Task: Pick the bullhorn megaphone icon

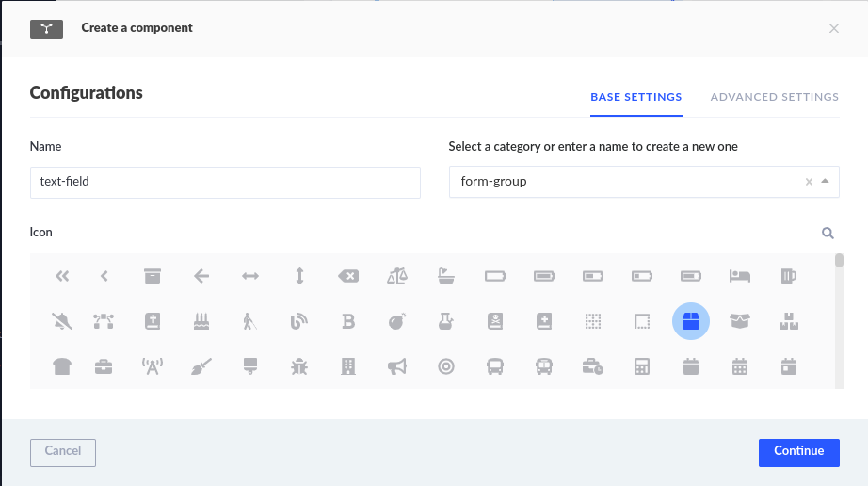Action: tap(397, 366)
